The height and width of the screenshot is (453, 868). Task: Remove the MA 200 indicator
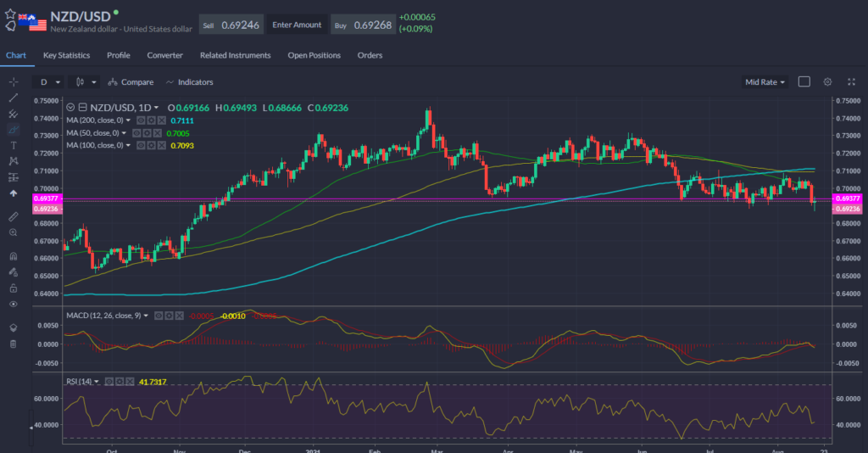coord(162,120)
